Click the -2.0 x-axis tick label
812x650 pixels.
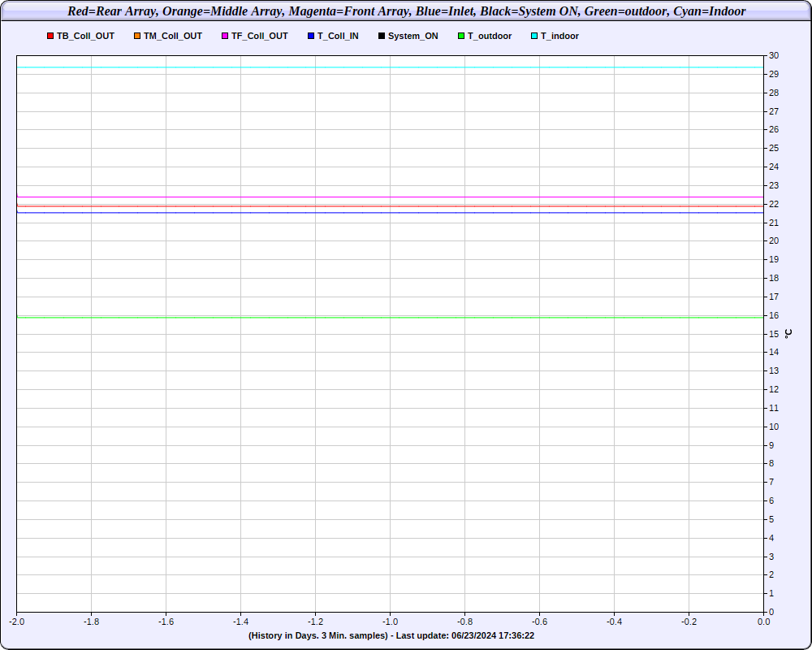pos(16,622)
